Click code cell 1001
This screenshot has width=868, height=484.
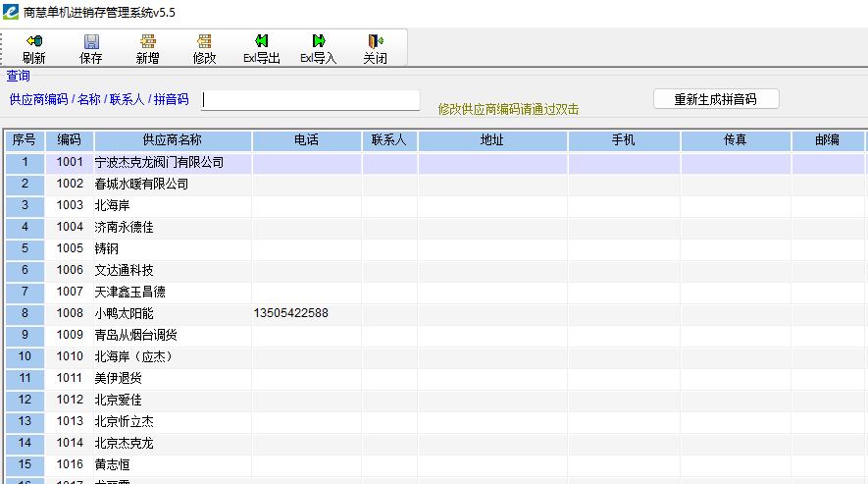tap(70, 162)
